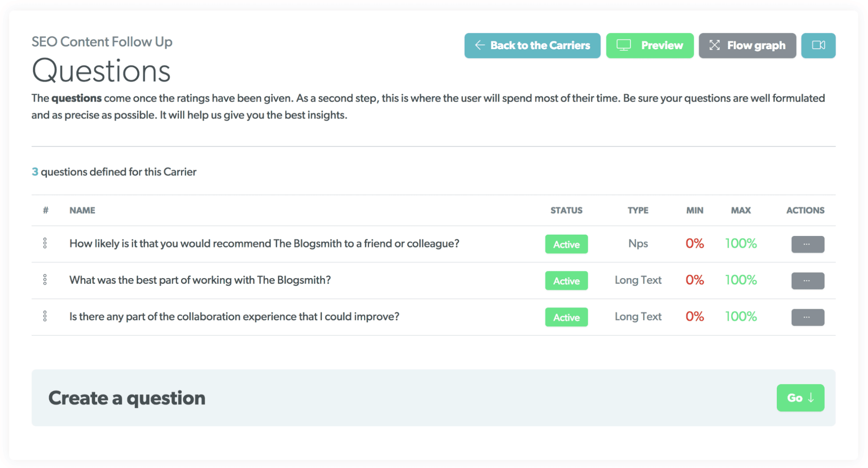Open the survey Preview

click(x=650, y=45)
